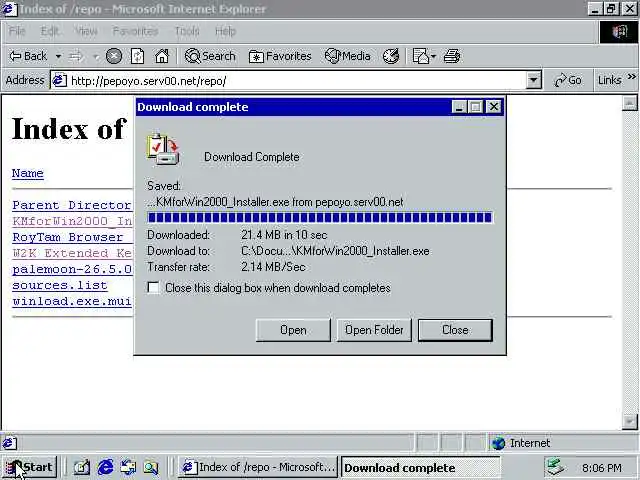Open the Back history dropdown arrow
The height and width of the screenshot is (480, 640).
(58, 56)
